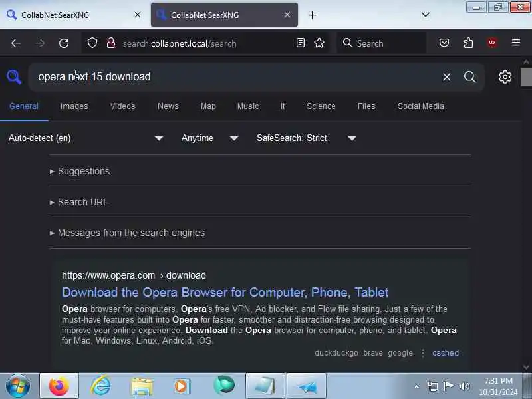
Task: Reload the current page
Action: 64,43
